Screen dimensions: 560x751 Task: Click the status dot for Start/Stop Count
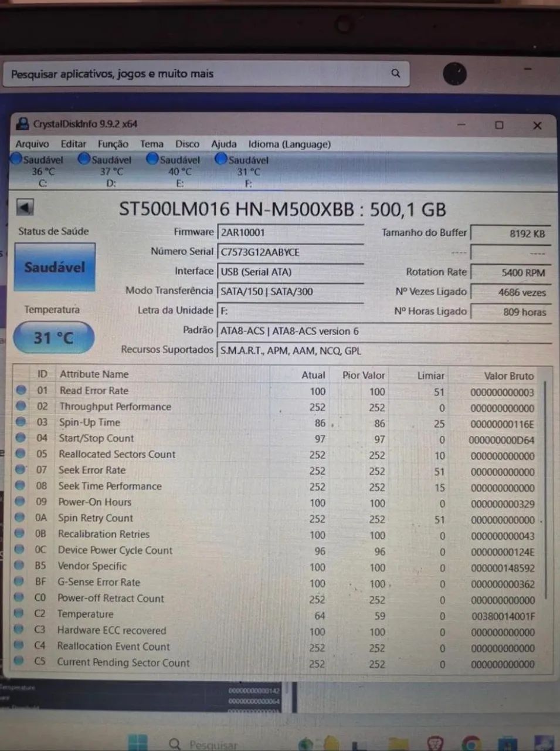(21, 437)
